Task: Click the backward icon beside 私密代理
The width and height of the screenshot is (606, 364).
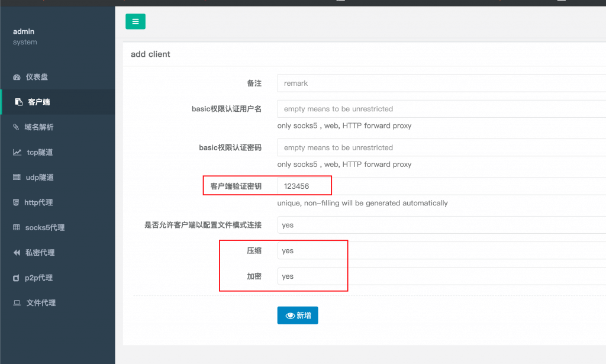Action: coord(17,253)
